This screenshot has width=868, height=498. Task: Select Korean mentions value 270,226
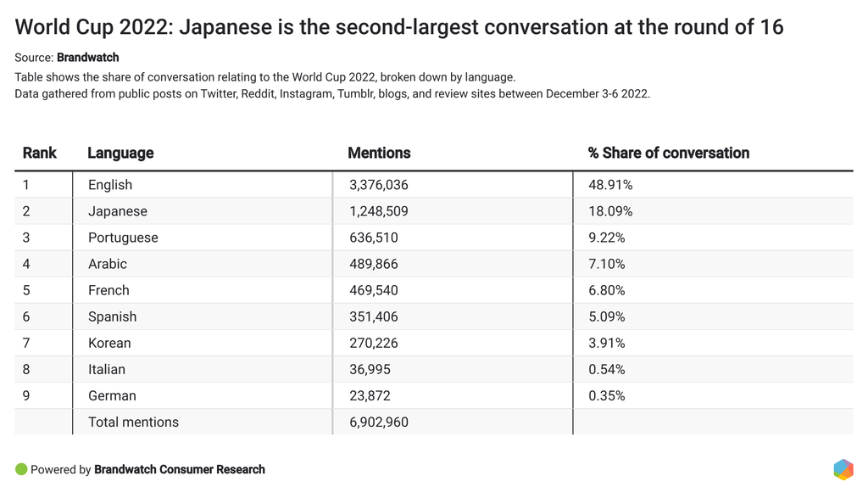click(373, 343)
